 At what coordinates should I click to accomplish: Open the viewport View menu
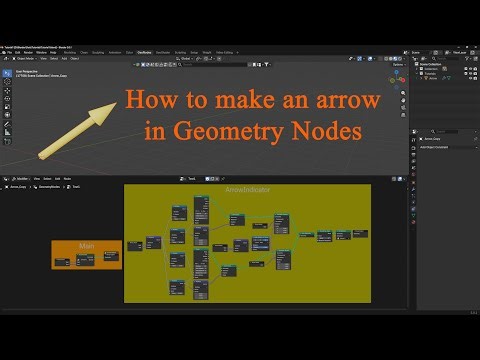(43, 59)
